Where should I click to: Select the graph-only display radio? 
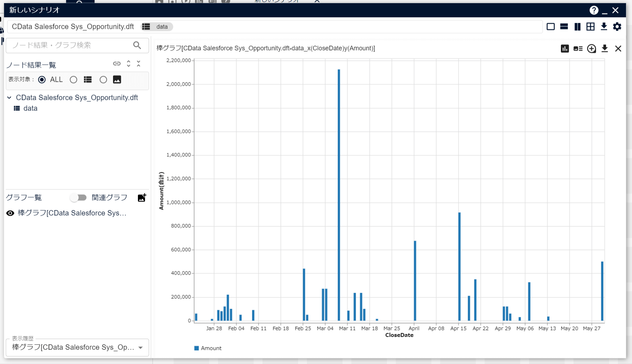[103, 80]
